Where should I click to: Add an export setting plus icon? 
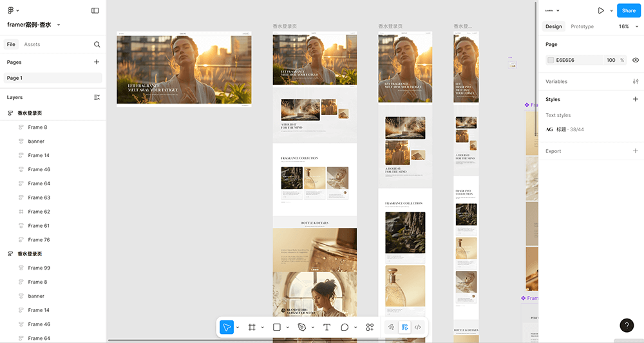tap(636, 151)
